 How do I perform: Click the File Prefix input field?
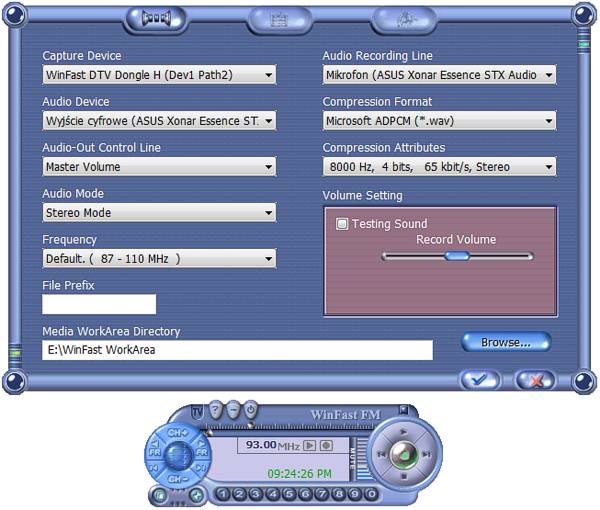point(99,304)
